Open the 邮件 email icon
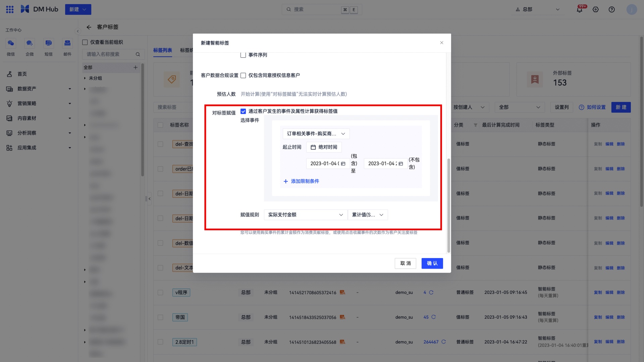 coord(67,43)
